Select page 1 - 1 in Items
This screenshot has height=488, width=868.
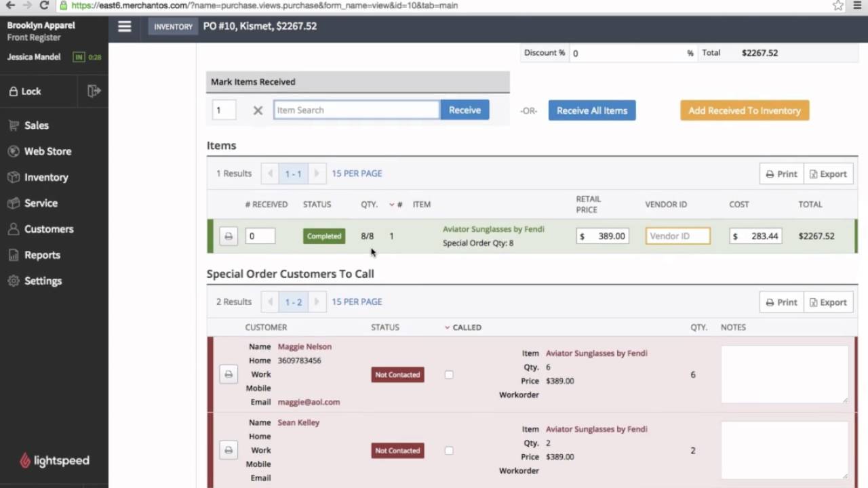point(293,174)
